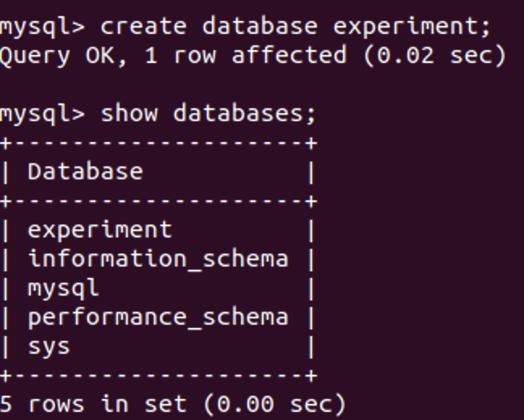Screen dimensions: 524x420
Task: Click the "(0.00 sec)" query timing
Action: click(281, 404)
